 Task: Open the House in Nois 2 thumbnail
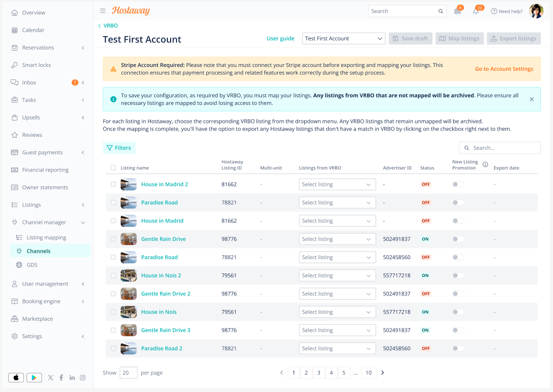coord(128,275)
